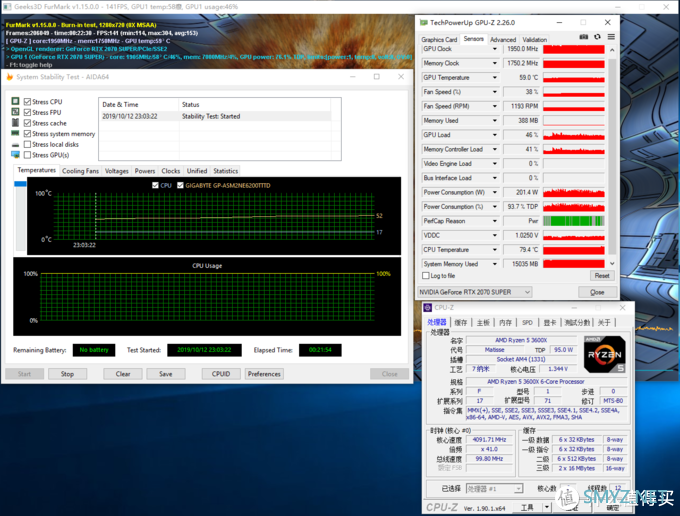This screenshot has height=516, width=680.
Task: Open AIDA64 Preferences
Action: tap(264, 374)
